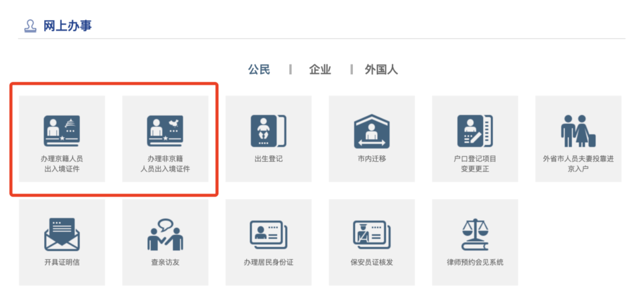Click the 网上办事 section heading
The width and height of the screenshot is (644, 301).
click(68, 26)
